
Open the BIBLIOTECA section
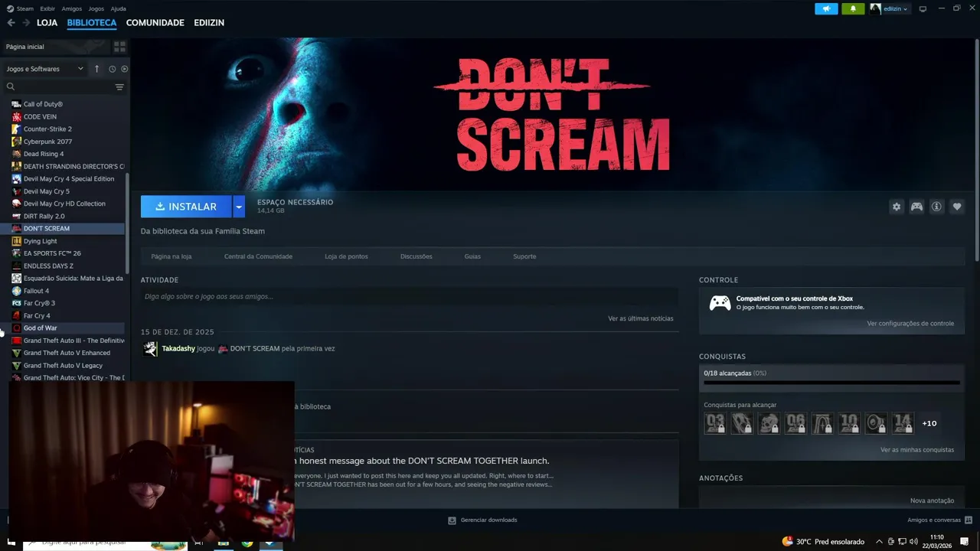click(92, 23)
